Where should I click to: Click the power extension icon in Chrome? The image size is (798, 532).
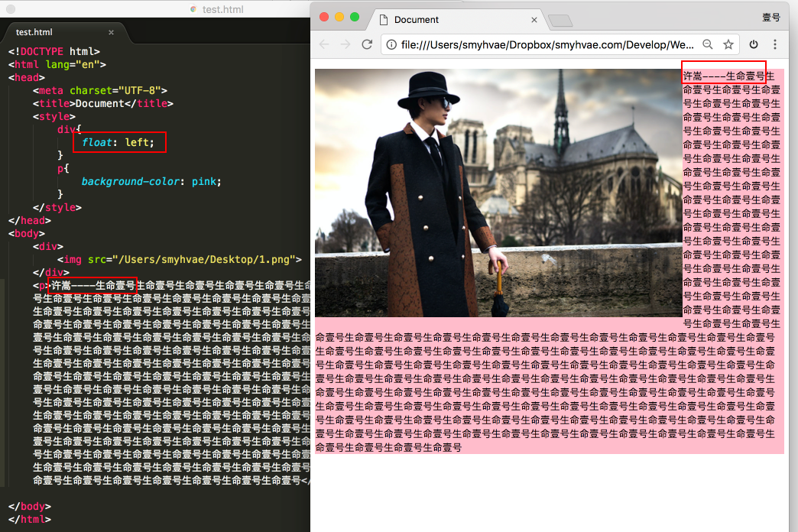pos(754,45)
